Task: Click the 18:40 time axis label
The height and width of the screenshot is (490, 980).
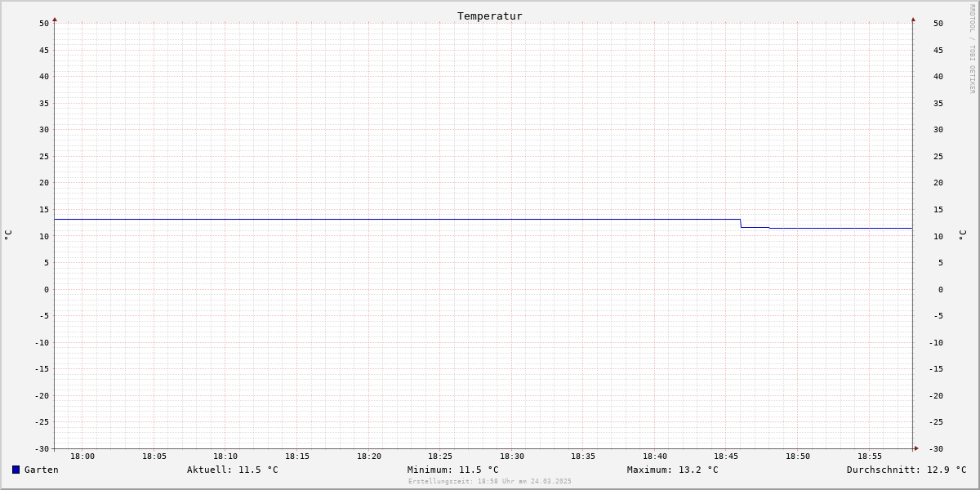Action: pos(655,456)
